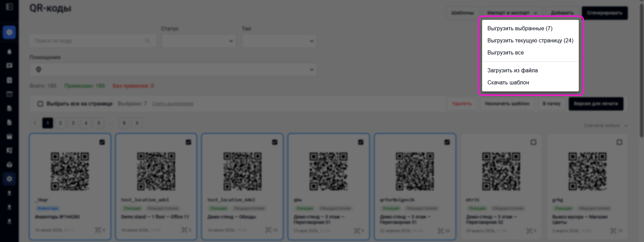Check the Переговорная 32 card checkbox
This screenshot has width=644, height=242.
point(533,142)
